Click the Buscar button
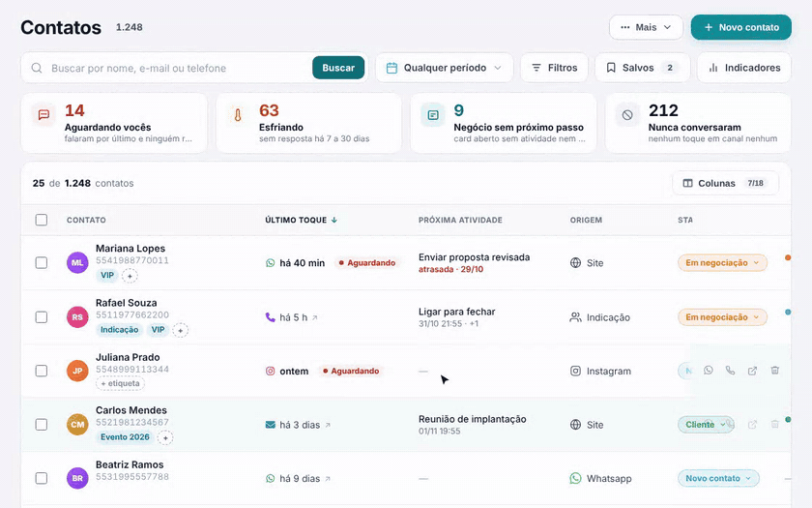Image resolution: width=812 pixels, height=508 pixels. (x=338, y=68)
